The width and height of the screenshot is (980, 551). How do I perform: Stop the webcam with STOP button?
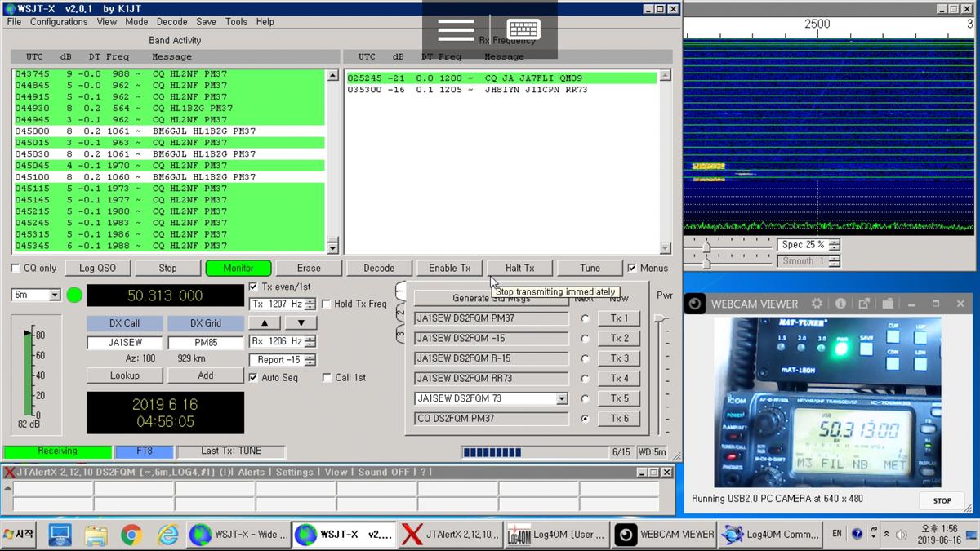pos(942,500)
